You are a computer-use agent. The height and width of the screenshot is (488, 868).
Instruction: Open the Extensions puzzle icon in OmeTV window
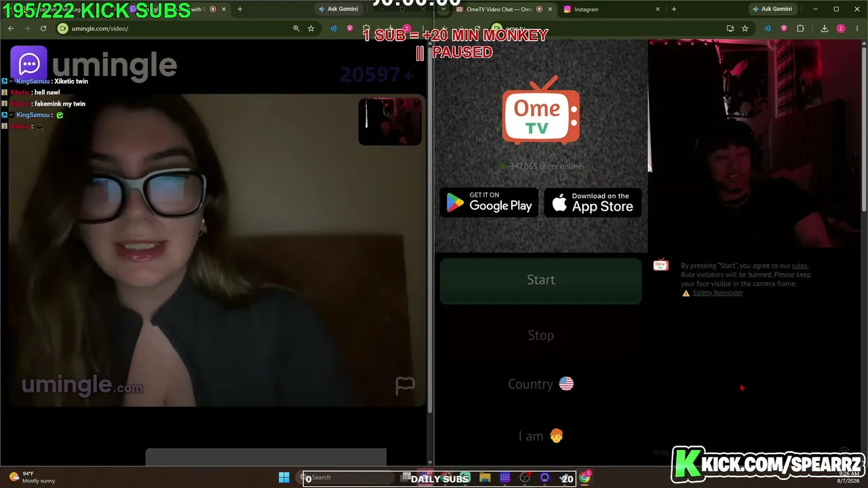[800, 28]
